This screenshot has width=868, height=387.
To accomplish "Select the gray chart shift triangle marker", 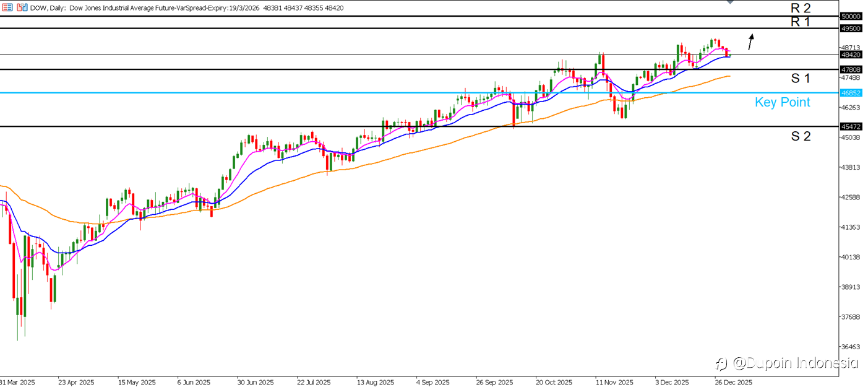I will point(730,2).
